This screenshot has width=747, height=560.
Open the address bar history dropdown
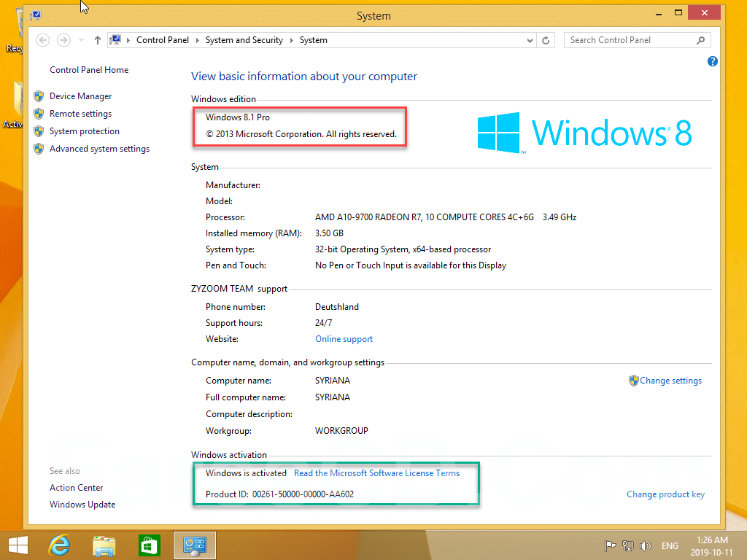[530, 41]
